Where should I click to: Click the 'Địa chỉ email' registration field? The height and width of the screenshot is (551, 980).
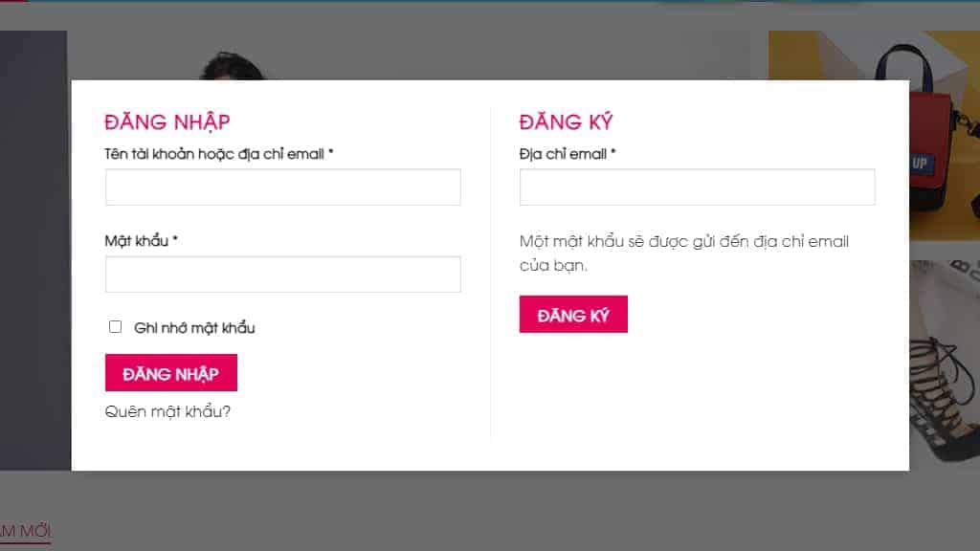697,187
